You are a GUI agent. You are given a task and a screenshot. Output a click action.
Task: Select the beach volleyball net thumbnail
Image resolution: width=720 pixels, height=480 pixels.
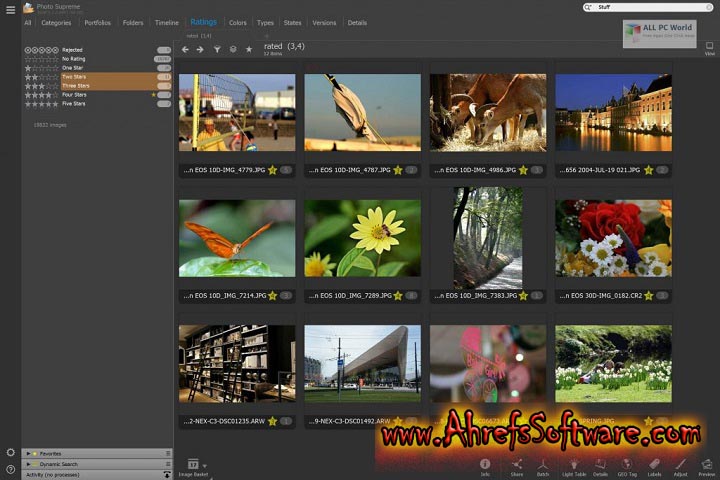coord(237,113)
